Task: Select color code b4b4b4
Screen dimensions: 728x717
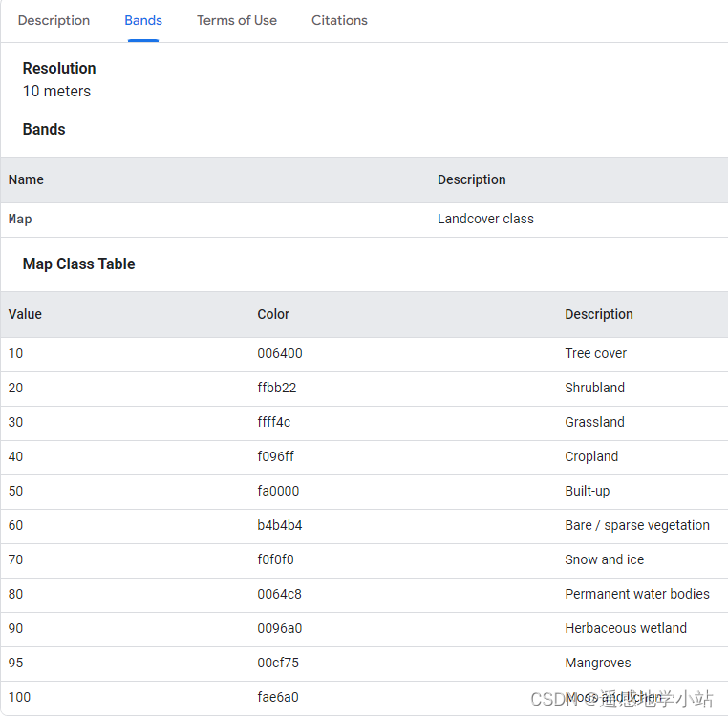Action: click(x=280, y=525)
